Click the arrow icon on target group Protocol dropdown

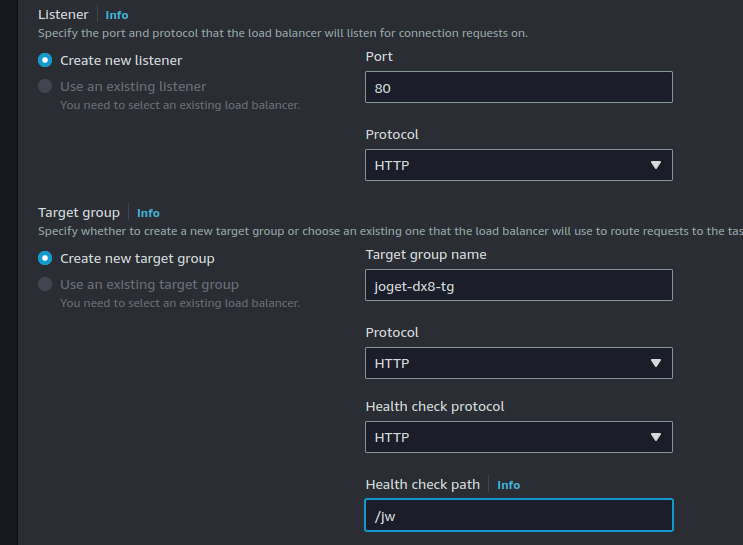(656, 363)
